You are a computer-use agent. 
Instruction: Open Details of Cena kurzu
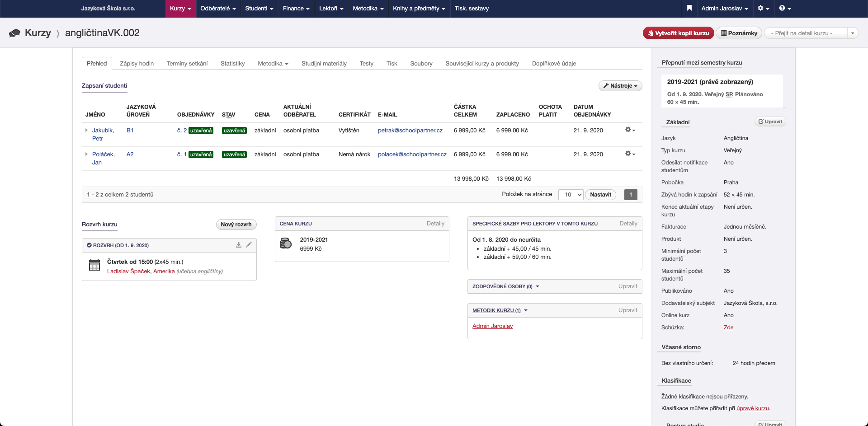[x=435, y=224]
